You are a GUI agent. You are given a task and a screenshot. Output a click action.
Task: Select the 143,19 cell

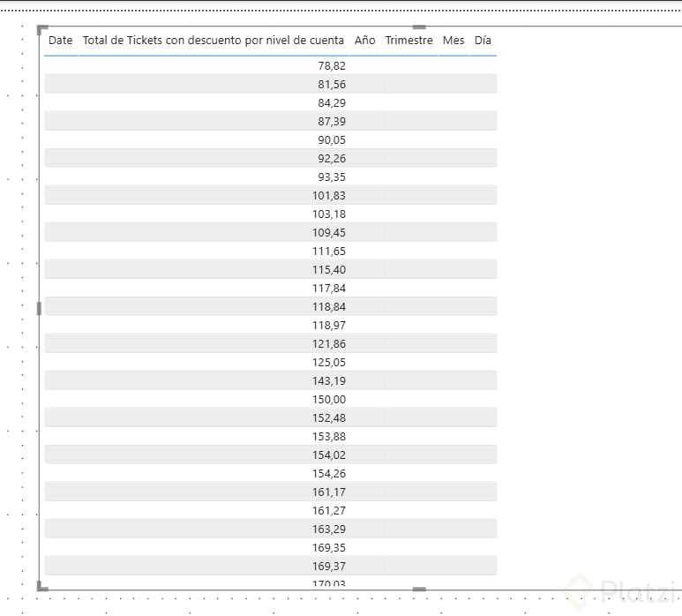point(329,381)
